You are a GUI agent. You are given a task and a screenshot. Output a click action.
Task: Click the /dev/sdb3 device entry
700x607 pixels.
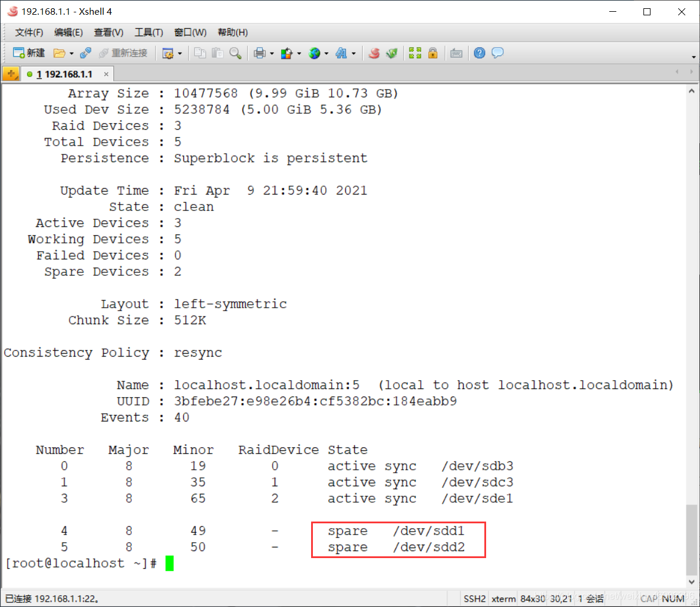(x=477, y=466)
